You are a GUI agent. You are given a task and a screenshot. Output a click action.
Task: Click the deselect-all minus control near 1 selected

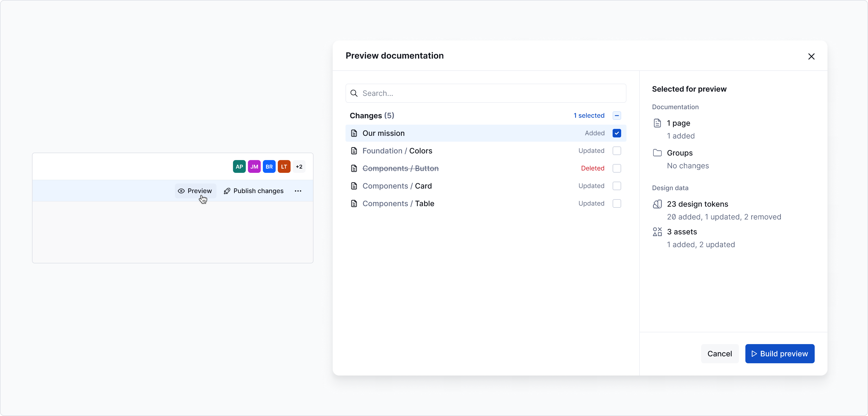617,115
